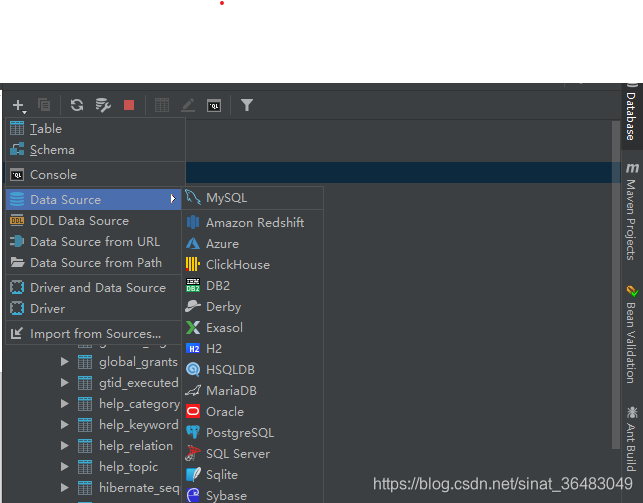Open the SQL console toolbar icon
The image size is (643, 503).
pyautogui.click(x=214, y=106)
